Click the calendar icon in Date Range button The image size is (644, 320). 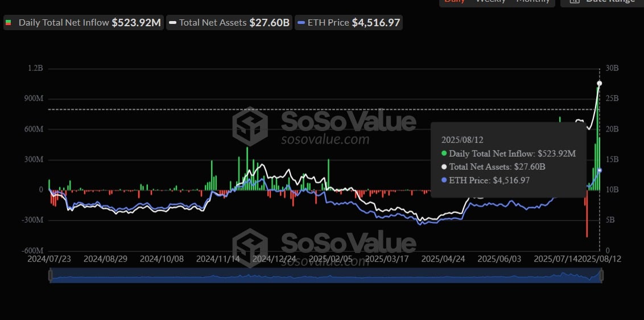573,2
